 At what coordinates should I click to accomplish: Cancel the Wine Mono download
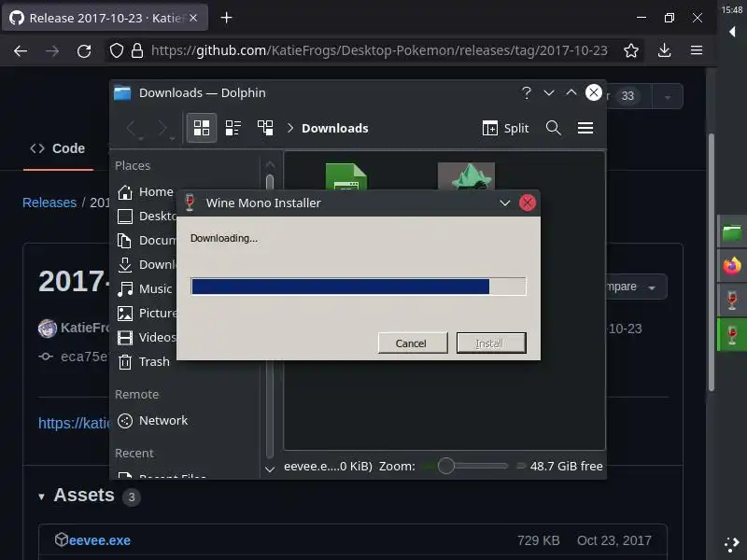(413, 343)
